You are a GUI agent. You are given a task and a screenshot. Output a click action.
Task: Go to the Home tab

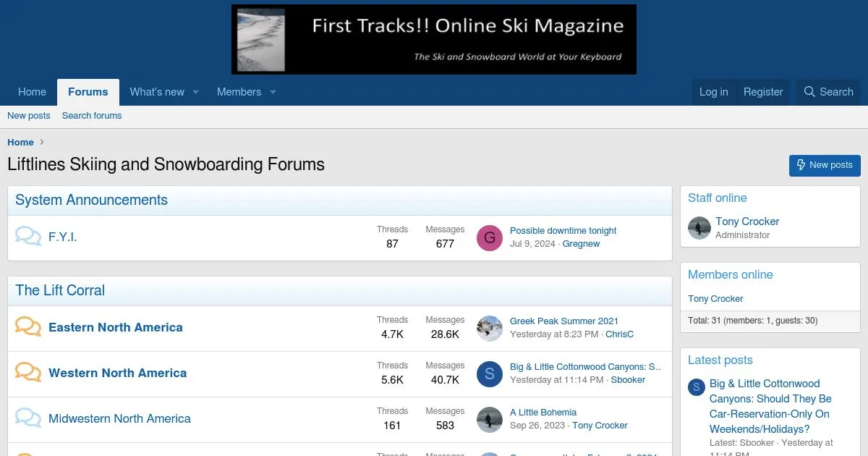click(32, 92)
